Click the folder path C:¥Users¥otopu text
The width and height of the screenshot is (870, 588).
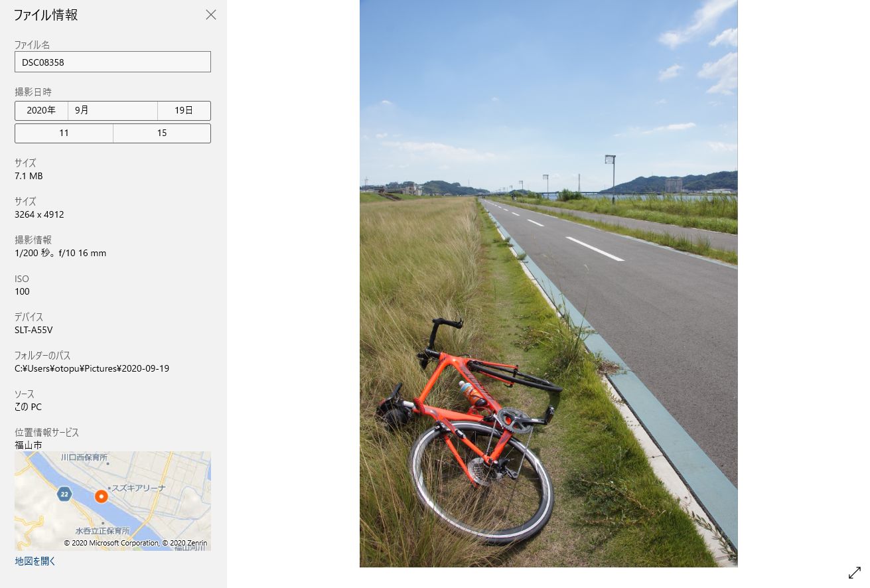(92, 368)
